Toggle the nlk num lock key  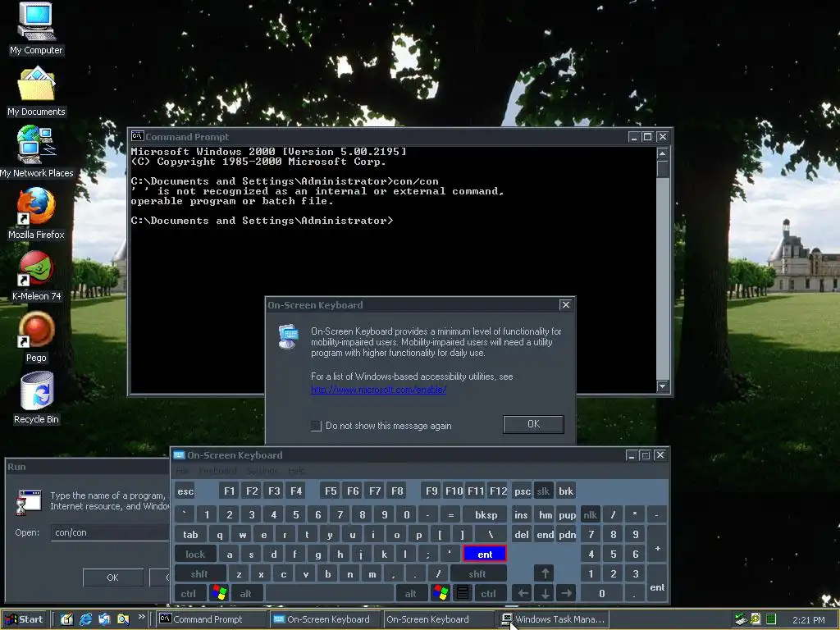[590, 515]
